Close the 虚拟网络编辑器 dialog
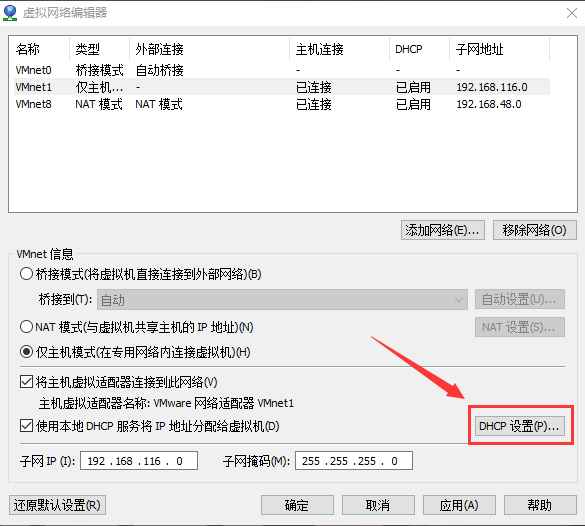This screenshot has height=526, width=585. 572,13
